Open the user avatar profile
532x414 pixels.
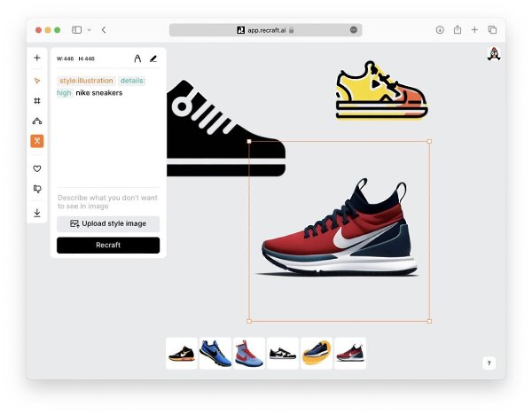(x=494, y=54)
